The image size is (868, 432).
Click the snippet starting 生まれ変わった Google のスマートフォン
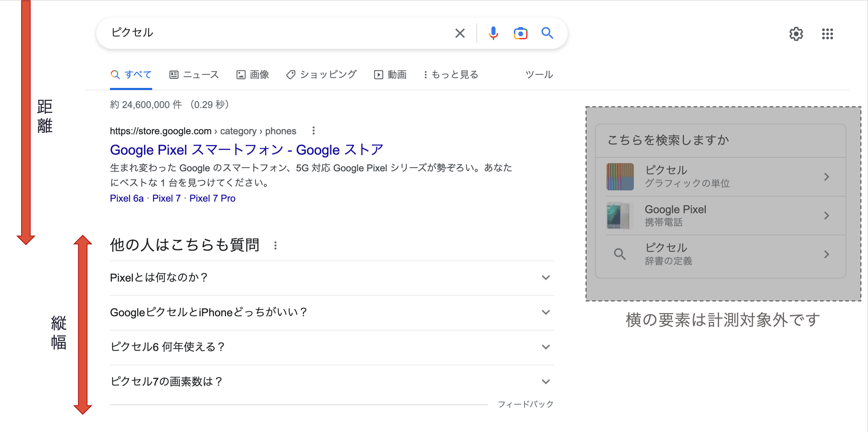(311, 175)
